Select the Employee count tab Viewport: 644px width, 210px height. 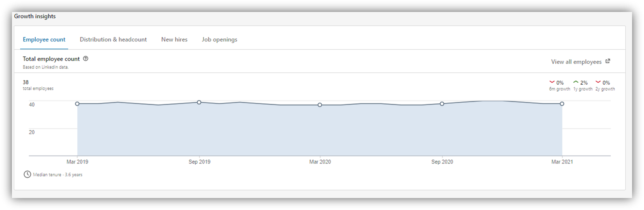[x=44, y=39]
